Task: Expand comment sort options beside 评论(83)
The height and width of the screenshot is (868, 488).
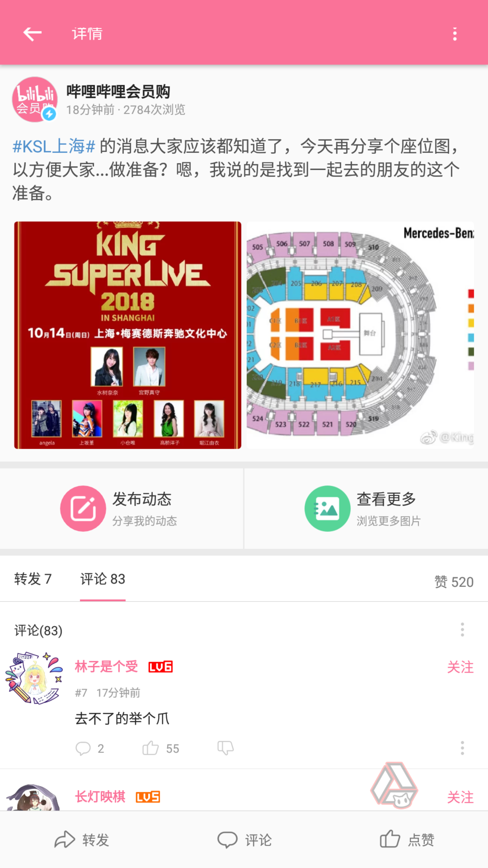Action: point(462,630)
